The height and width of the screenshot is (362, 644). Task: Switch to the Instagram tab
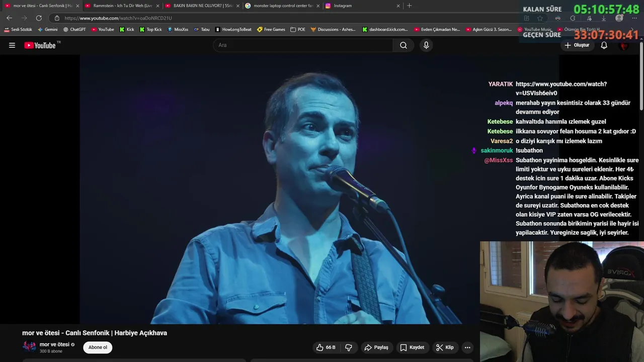pos(362,6)
